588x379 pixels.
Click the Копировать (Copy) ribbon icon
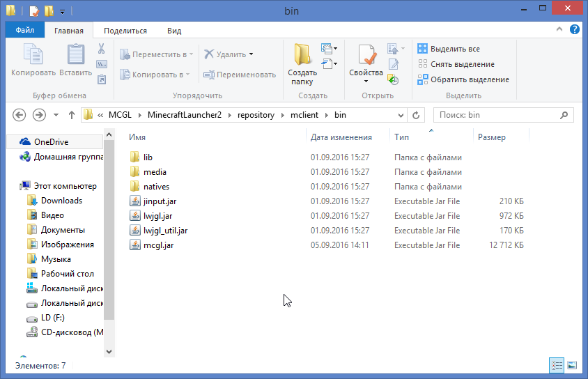coord(33,54)
